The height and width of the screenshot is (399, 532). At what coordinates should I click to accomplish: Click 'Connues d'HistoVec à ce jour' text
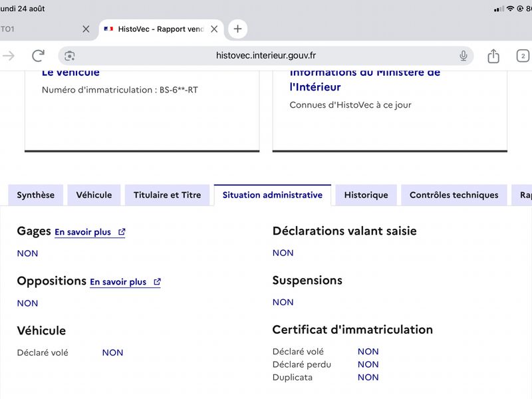350,105
